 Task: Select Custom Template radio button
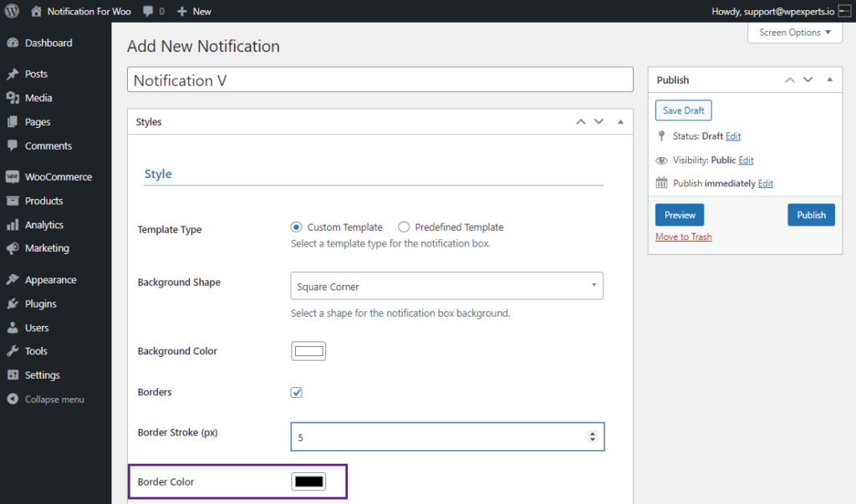[x=296, y=227]
